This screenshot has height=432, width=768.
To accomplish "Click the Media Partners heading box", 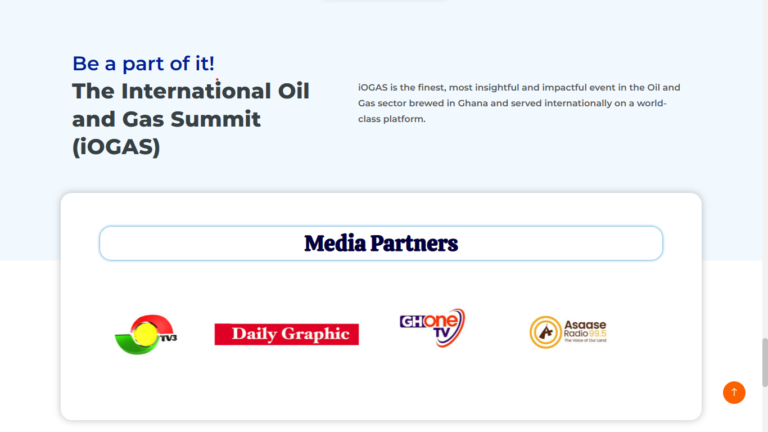I will click(x=381, y=243).
